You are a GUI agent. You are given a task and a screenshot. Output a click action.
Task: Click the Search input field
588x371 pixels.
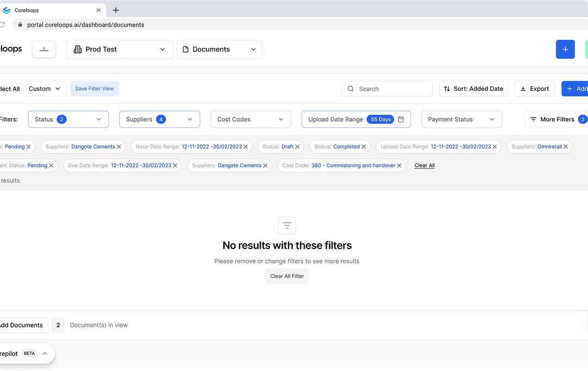tap(387, 89)
